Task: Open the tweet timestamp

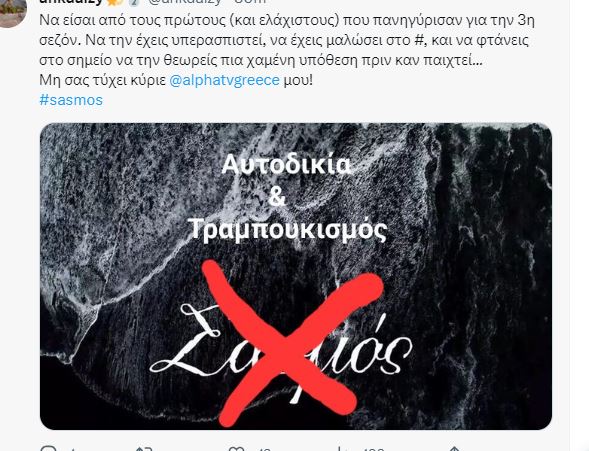Action: 250,2
